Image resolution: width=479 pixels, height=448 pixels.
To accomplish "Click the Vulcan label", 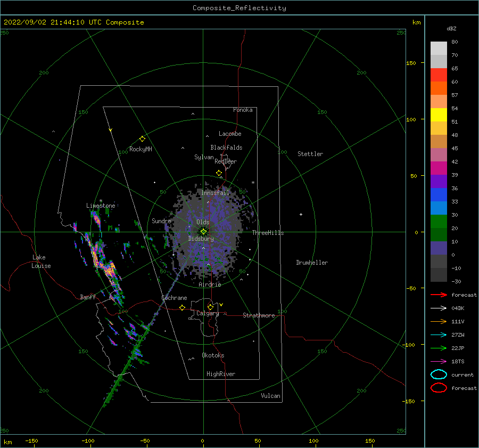I will 270,396.
